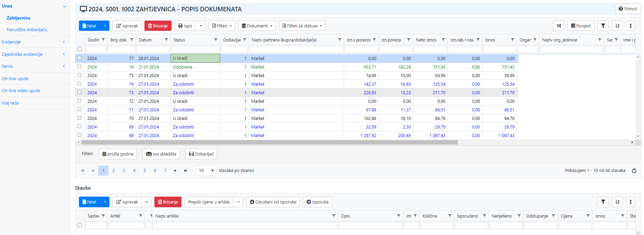Go to the next page arrow
The height and width of the screenshot is (235, 644).
tap(175, 171)
